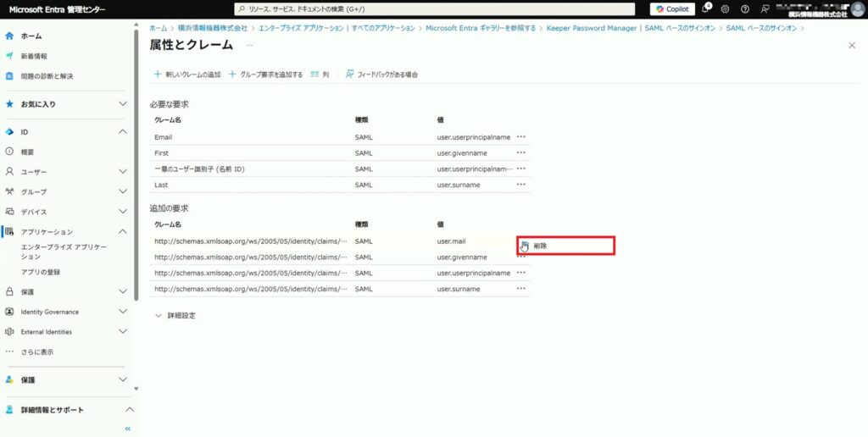Open ellipsis menu for First claim
The width and height of the screenshot is (868, 437).
coord(521,152)
